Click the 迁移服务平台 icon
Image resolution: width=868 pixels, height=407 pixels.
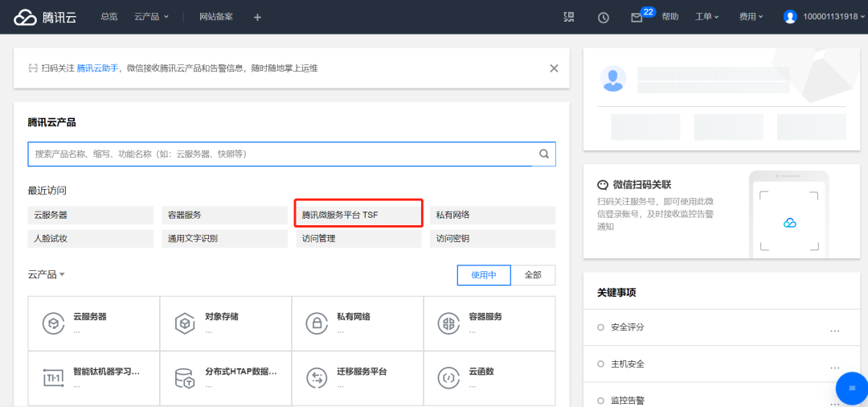coord(317,377)
